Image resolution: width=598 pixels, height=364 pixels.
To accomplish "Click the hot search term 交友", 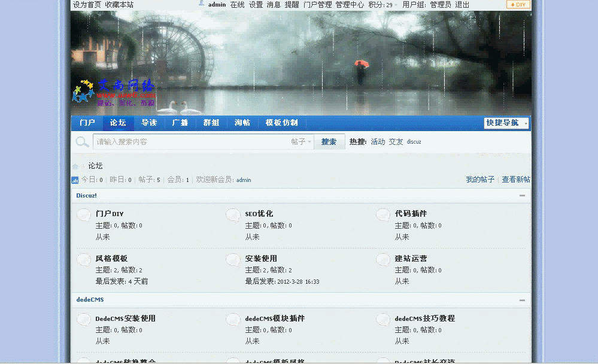I will [x=396, y=142].
